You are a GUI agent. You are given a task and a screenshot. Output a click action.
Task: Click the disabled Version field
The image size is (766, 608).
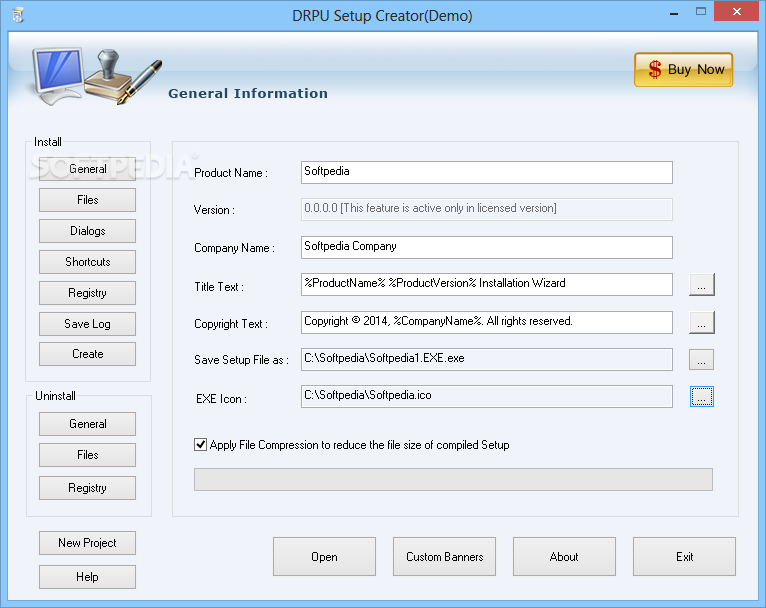(487, 210)
